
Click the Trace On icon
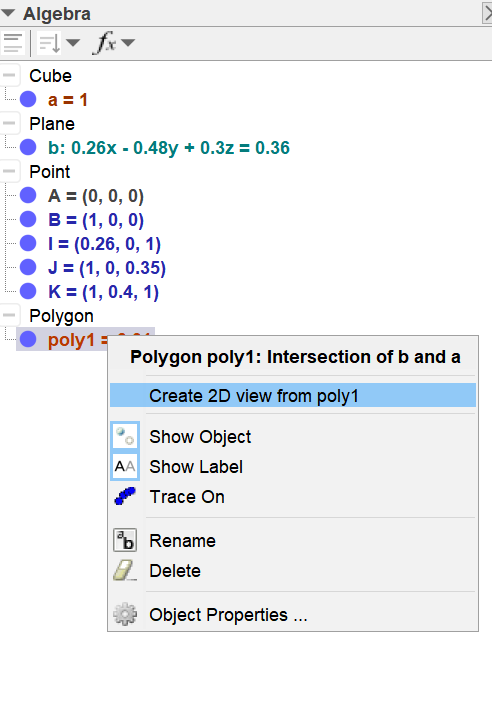(125, 497)
